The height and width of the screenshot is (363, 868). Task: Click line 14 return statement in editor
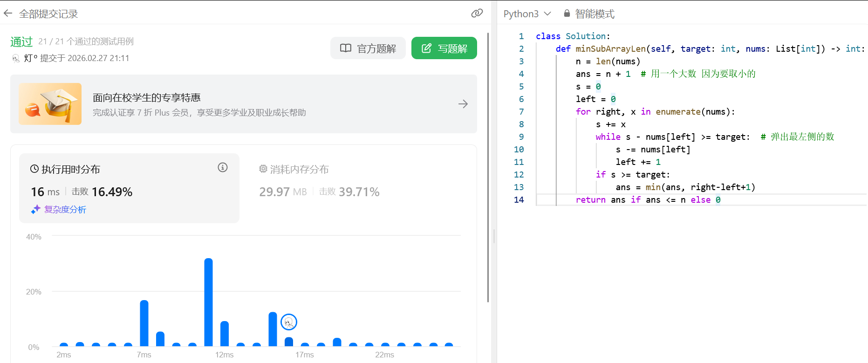pos(648,200)
